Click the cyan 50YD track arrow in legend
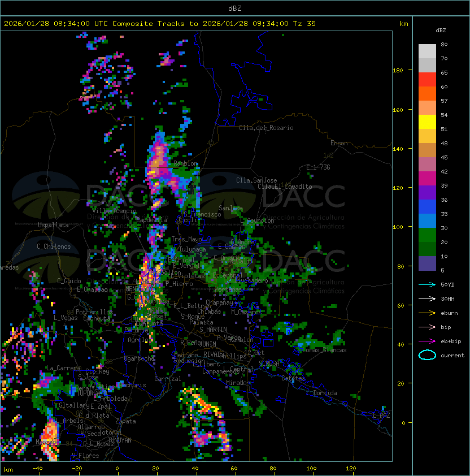 click(427, 284)
